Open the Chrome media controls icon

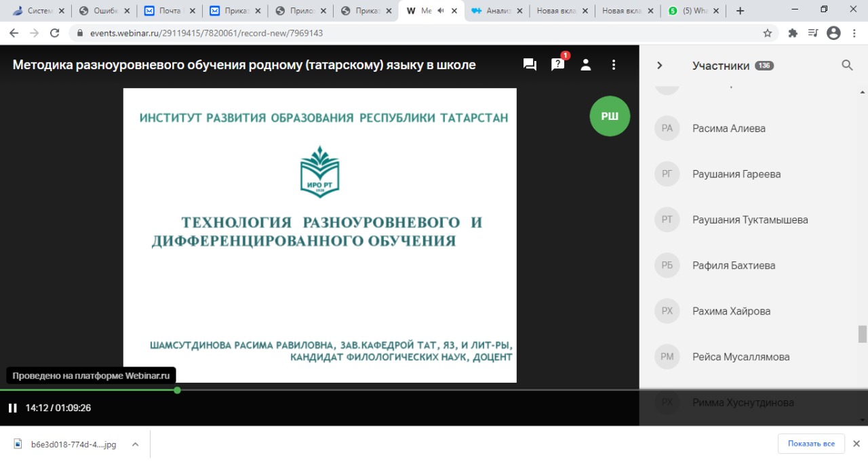(814, 33)
